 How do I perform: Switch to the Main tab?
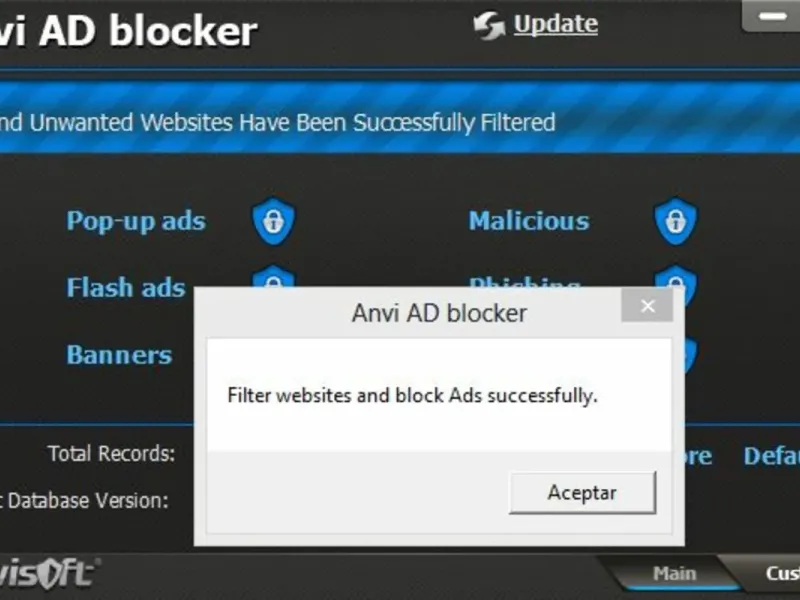tap(674, 573)
